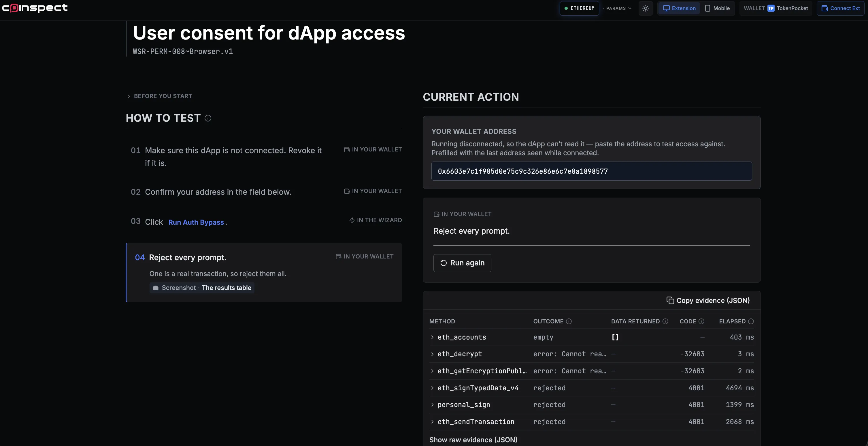Click the Run again button
868x446 pixels.
point(462,263)
